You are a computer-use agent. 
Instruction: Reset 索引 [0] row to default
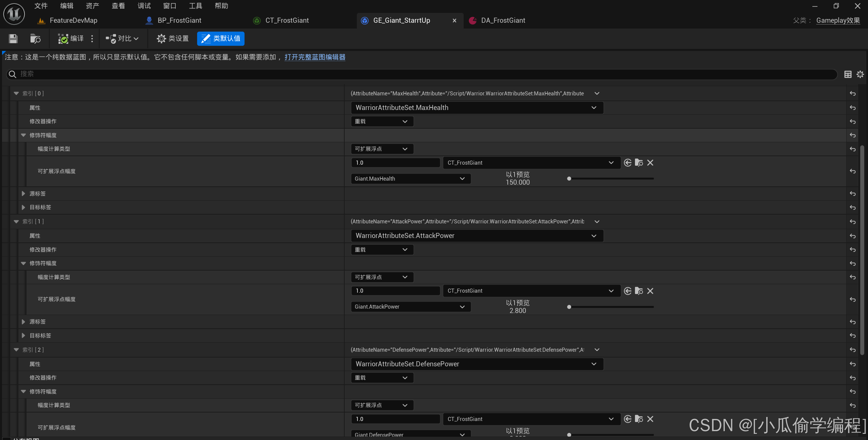click(852, 93)
